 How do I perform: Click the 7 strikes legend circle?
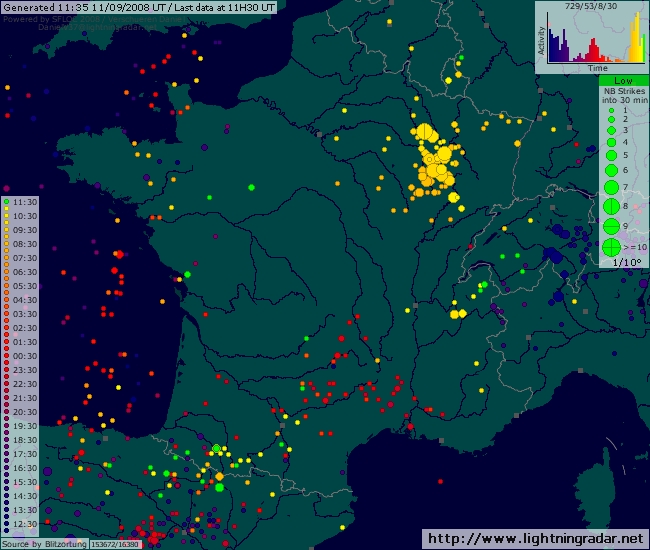pyautogui.click(x=611, y=187)
